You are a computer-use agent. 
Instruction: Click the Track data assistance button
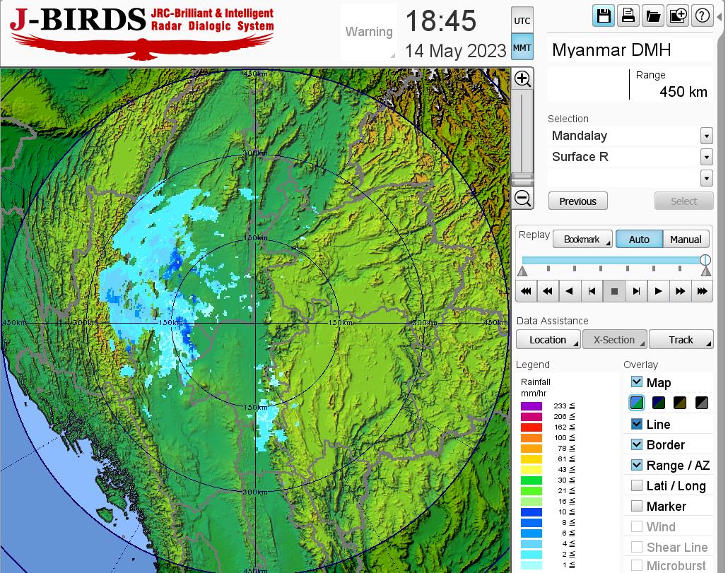coord(681,340)
